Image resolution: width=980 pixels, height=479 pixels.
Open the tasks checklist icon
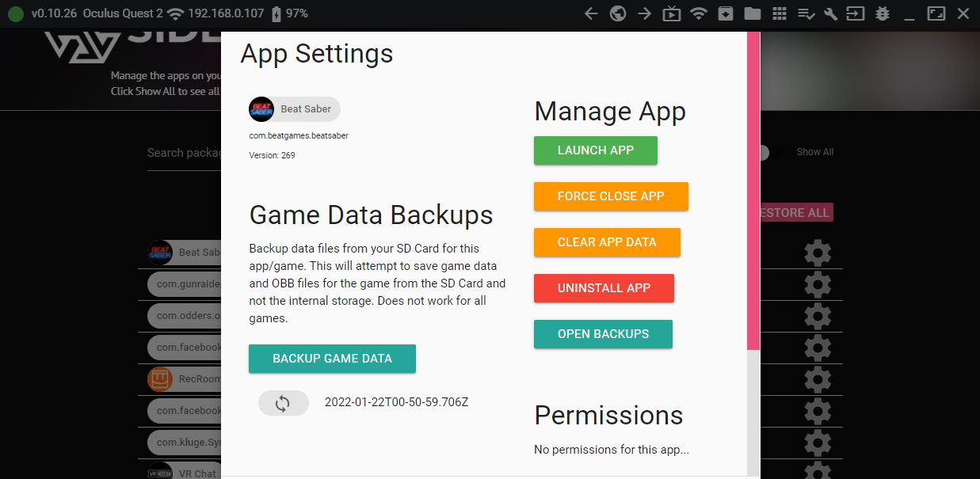coord(806,13)
